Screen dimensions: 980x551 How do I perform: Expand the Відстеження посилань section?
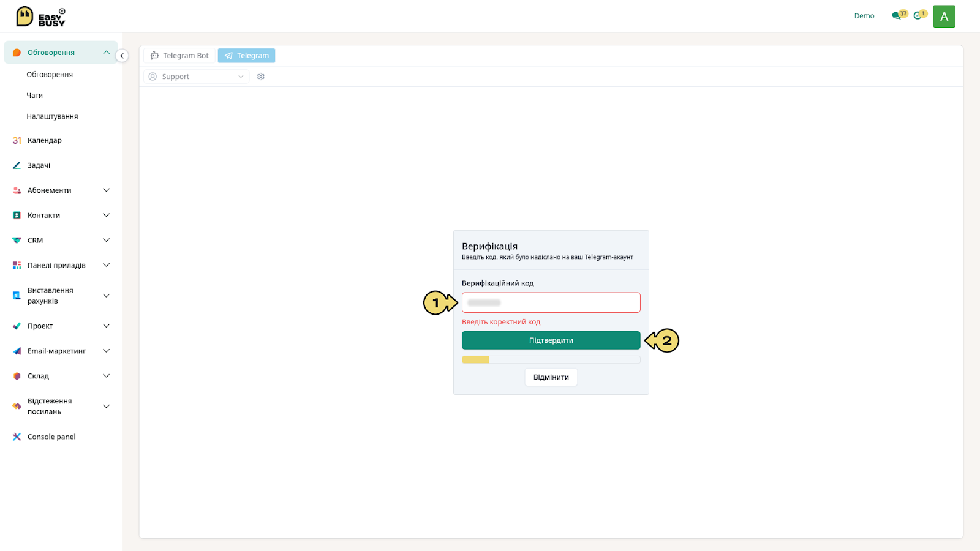tap(106, 407)
